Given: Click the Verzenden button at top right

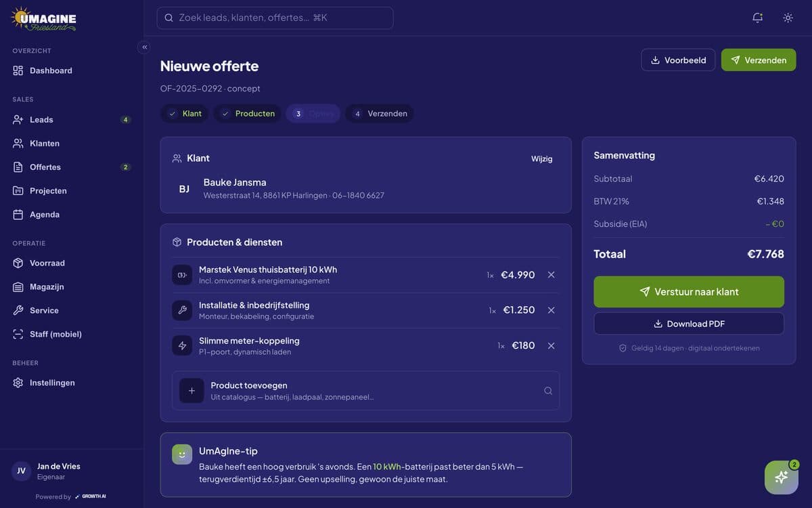Looking at the screenshot, I should tap(759, 60).
